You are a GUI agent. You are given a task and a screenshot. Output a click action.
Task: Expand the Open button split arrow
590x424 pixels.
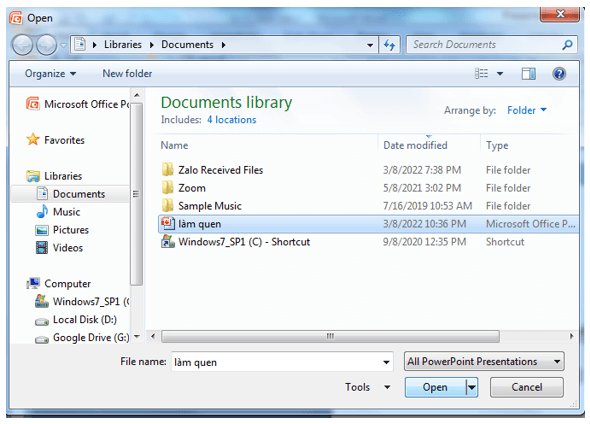coord(472,387)
